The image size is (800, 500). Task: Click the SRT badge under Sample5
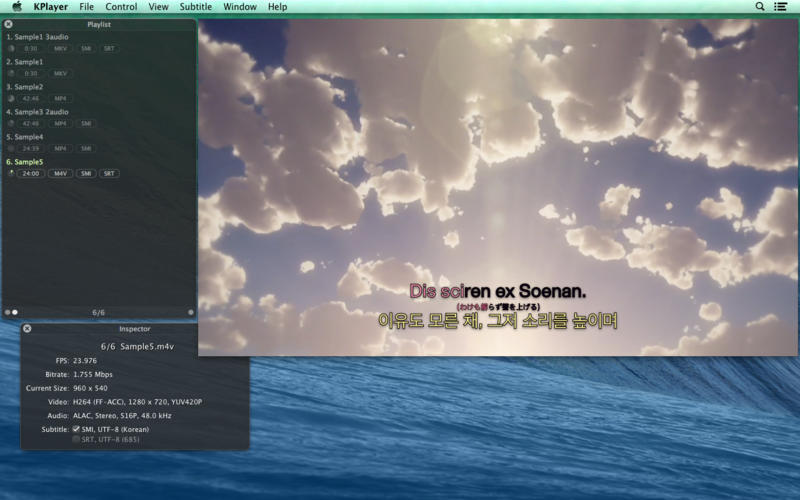(x=109, y=173)
